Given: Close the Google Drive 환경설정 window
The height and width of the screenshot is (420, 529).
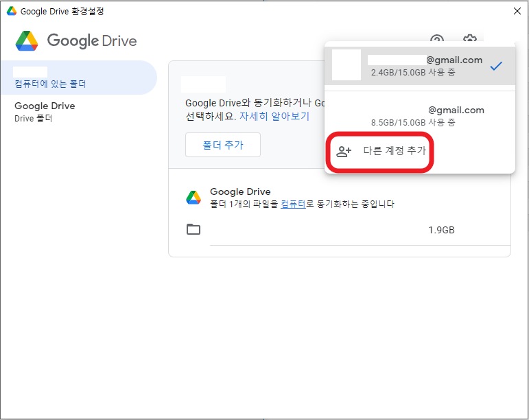Looking at the screenshot, I should pyautogui.click(x=517, y=11).
